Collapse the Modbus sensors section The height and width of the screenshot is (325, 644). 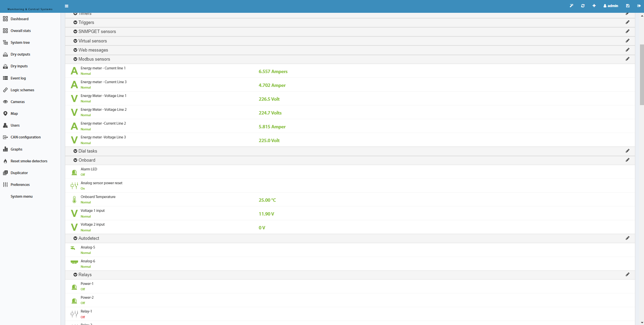pos(92,59)
